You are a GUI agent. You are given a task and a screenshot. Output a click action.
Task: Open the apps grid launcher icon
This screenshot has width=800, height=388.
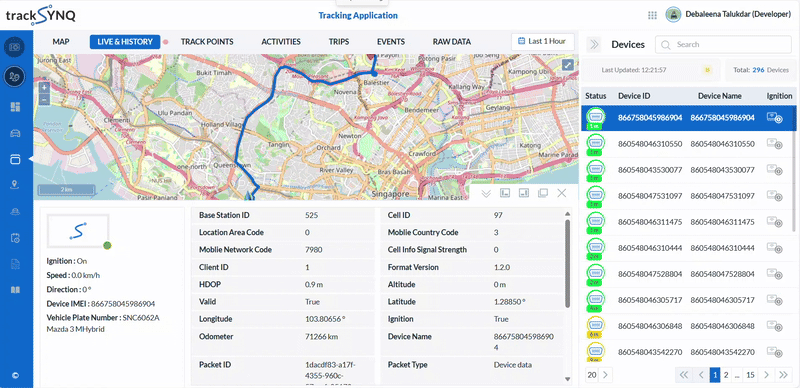click(652, 15)
